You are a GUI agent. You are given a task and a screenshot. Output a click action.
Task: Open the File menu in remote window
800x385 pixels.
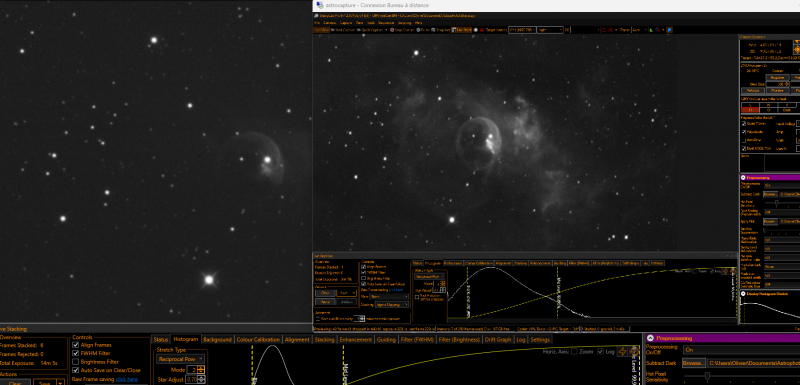[x=317, y=23]
